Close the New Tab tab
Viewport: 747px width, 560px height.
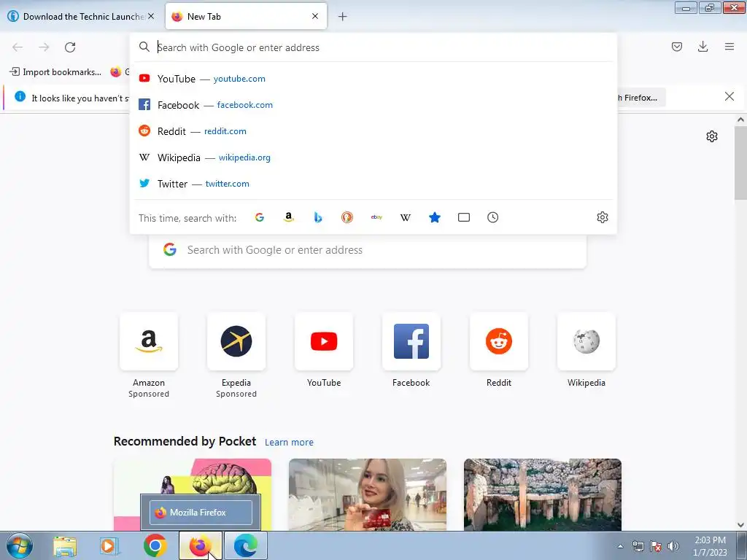[315, 16]
